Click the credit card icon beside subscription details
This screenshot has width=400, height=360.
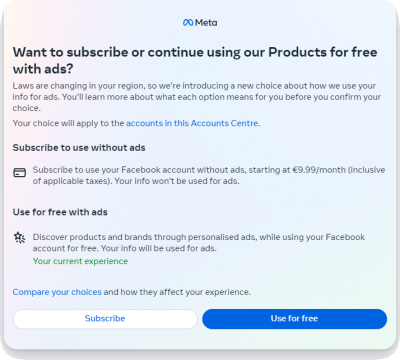pos(20,173)
